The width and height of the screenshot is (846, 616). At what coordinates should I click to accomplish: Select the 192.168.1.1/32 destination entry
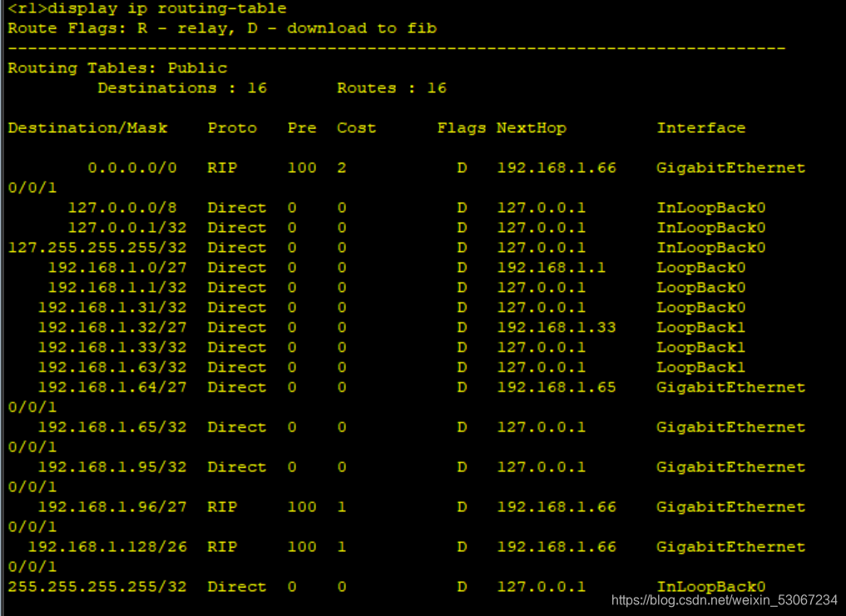(117, 288)
